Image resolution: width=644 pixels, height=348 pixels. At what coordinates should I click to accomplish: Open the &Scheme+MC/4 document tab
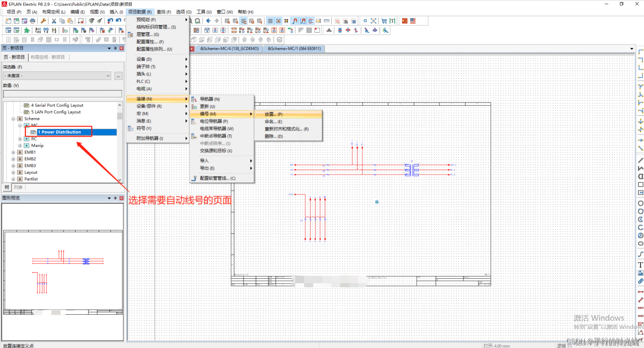(229, 49)
